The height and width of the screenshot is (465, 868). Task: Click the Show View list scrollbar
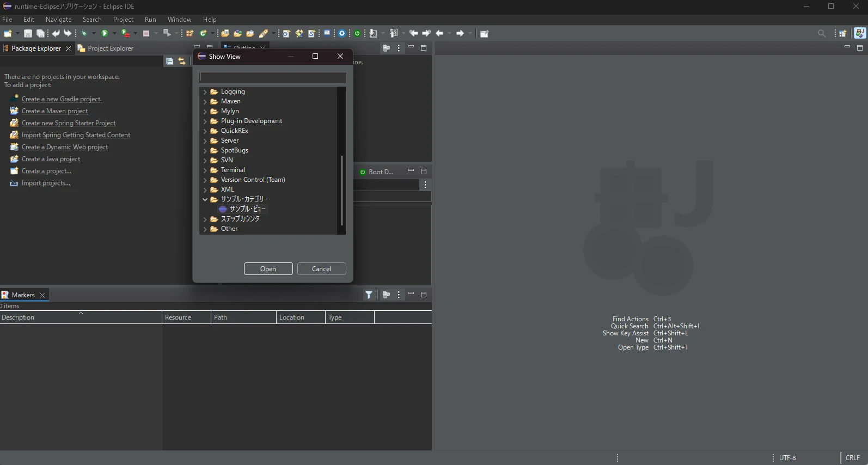(x=342, y=191)
